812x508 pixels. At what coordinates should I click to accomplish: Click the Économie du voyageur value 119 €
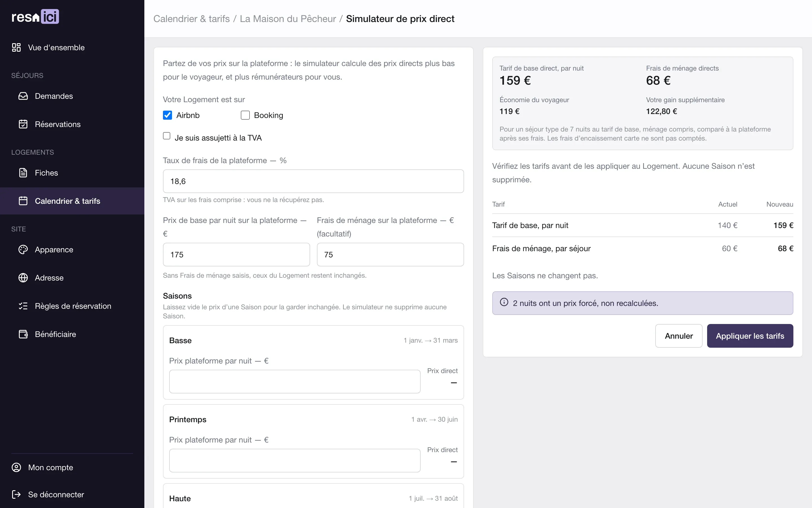pos(509,111)
